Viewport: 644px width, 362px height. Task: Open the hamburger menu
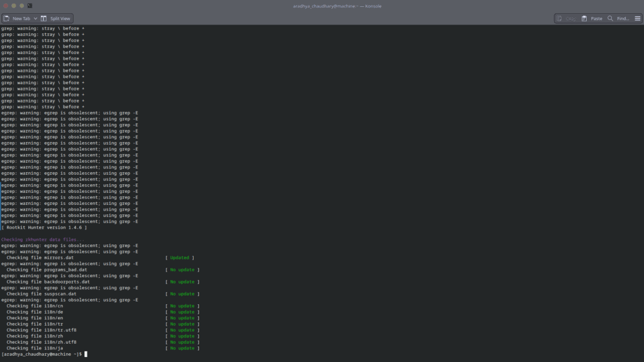638,18
